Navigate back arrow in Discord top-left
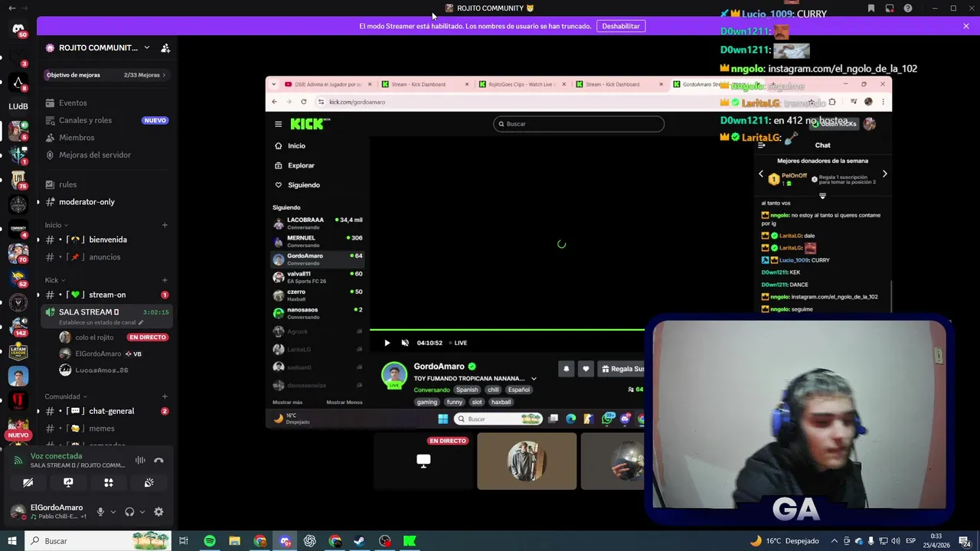The height and width of the screenshot is (551, 980). [x=11, y=8]
